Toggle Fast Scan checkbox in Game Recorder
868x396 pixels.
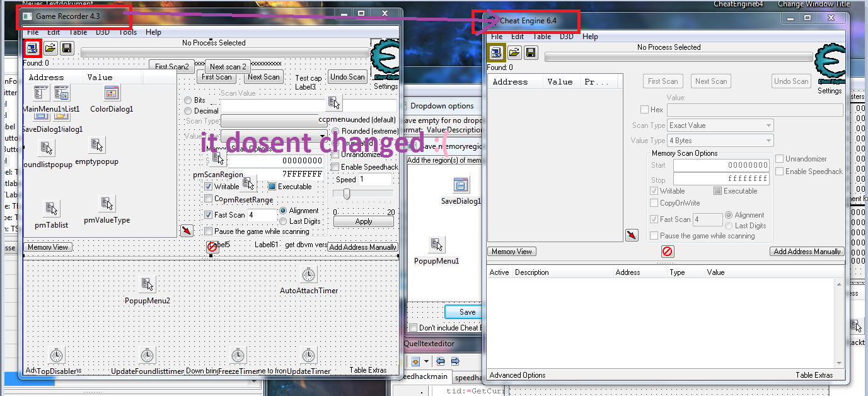(209, 215)
